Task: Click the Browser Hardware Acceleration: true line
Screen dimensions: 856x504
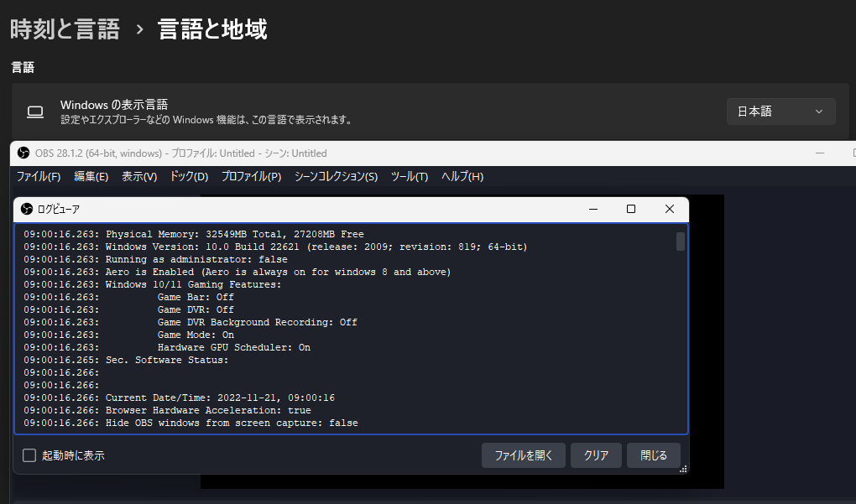Action: tap(168, 410)
